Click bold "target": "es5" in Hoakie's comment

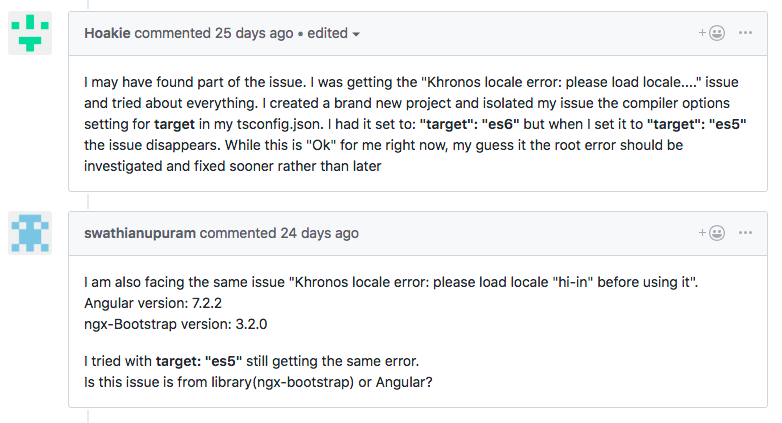click(698, 125)
